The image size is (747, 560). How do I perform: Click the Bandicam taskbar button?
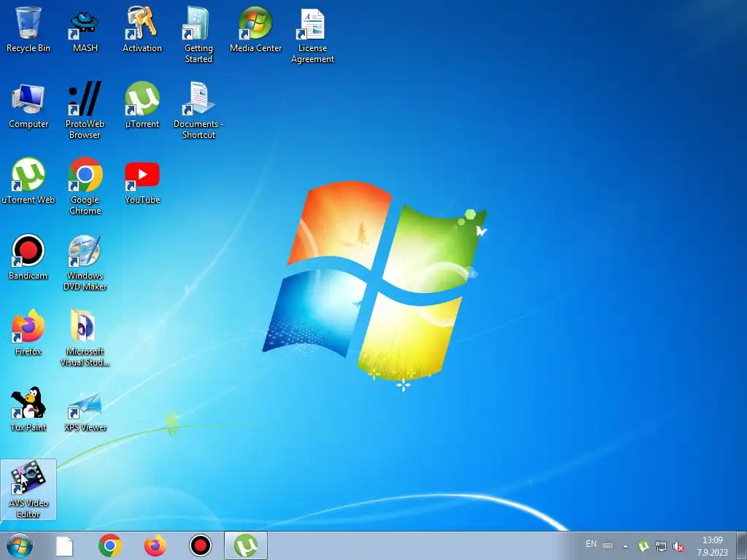pos(201,545)
